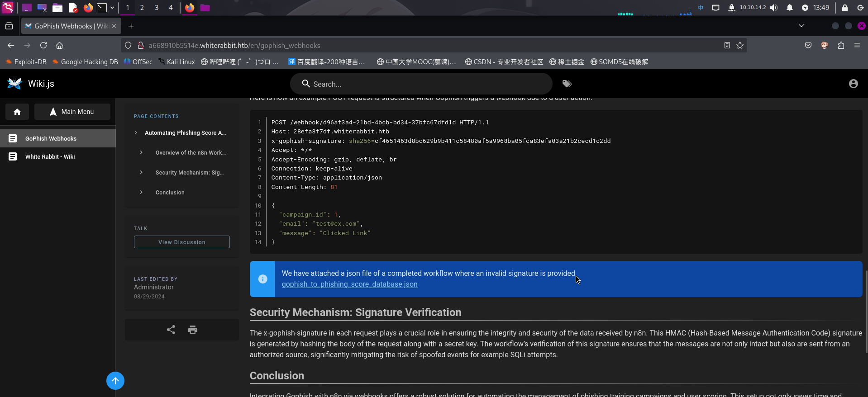Open the account user icon in Wiki.js
Screen dimensions: 868x397
tap(854, 84)
